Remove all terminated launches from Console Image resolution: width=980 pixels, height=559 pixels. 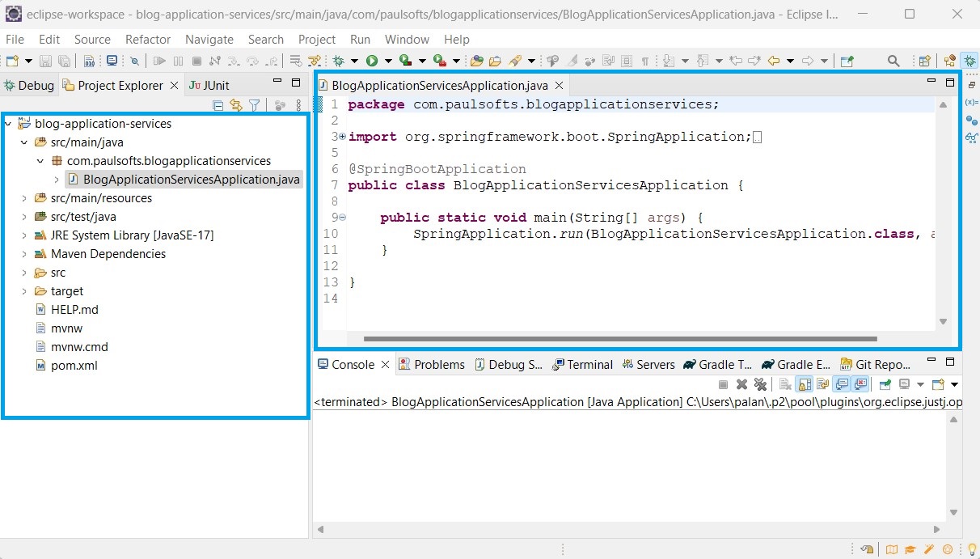tap(760, 383)
